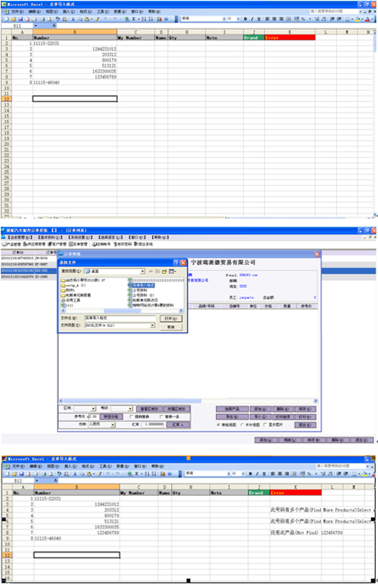
Task: Click the red Error header cell in top sheet
Action: pos(289,37)
